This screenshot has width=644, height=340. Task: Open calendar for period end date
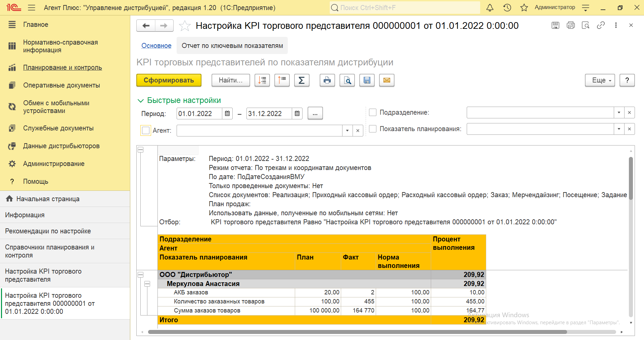click(297, 114)
